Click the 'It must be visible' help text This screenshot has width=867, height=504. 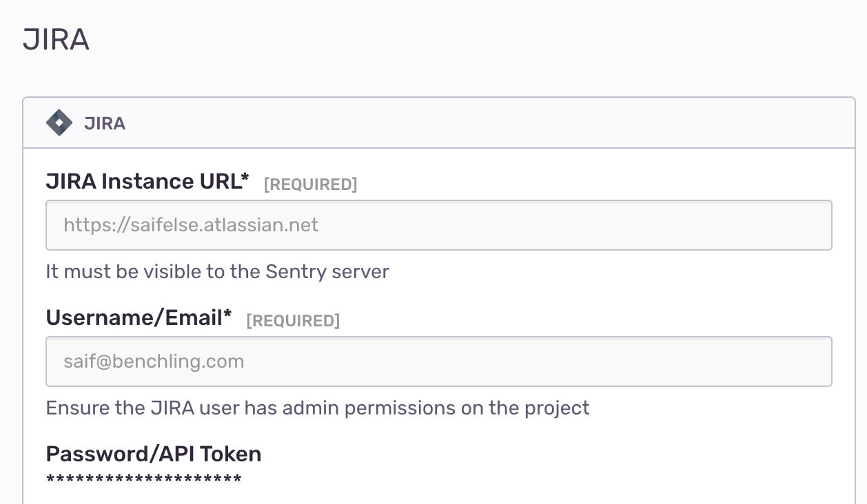click(218, 272)
